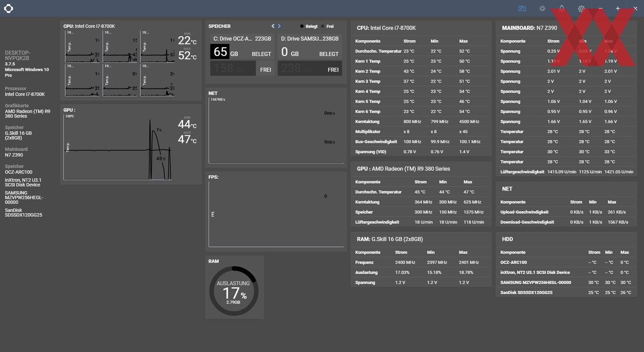
Task: Toggle the day/night brightness mode icon
Action: click(x=542, y=9)
